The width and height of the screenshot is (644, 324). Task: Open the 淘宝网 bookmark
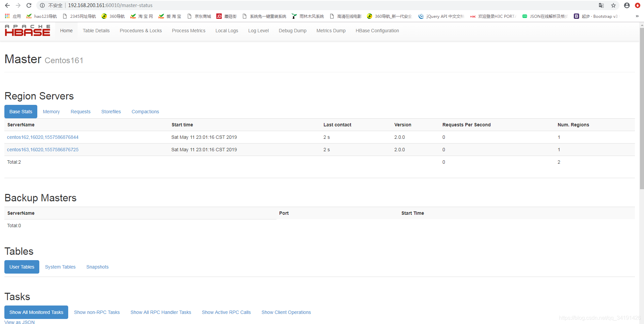click(x=142, y=16)
